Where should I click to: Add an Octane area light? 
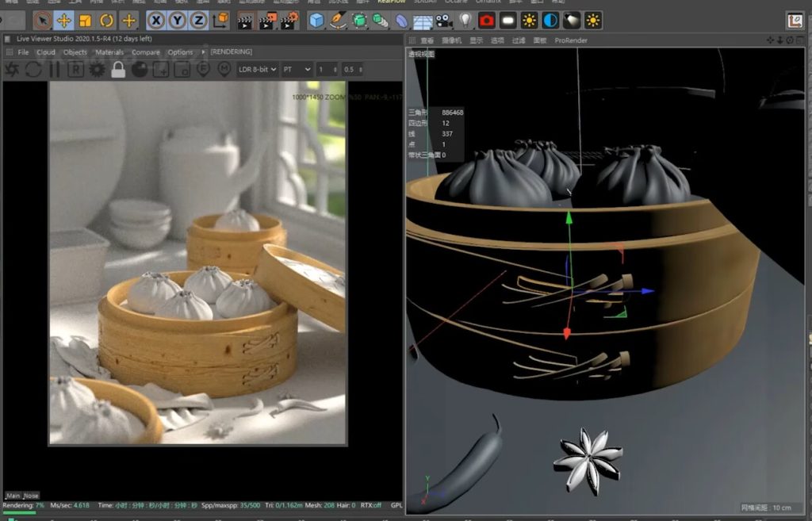[x=508, y=21]
